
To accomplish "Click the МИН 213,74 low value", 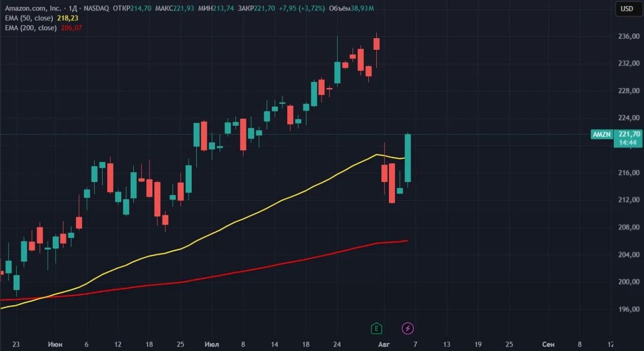I will tap(215, 9).
